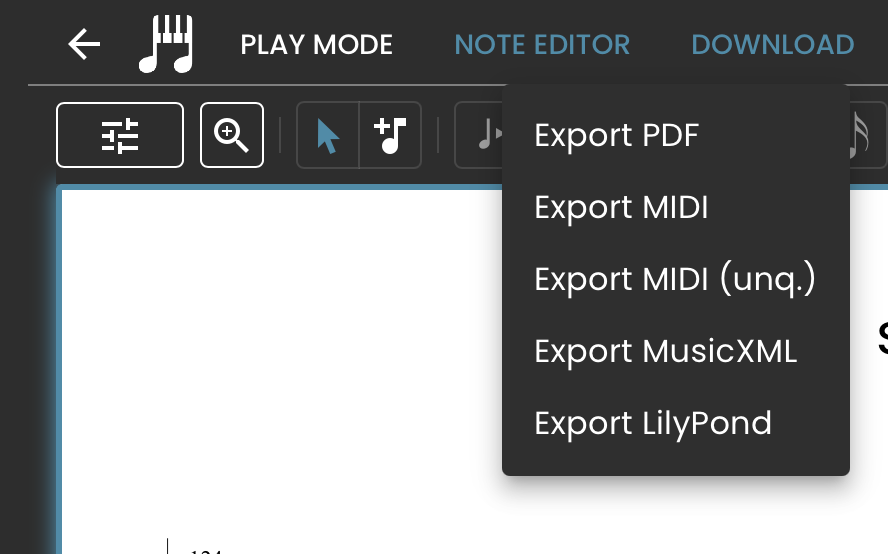
Task: Go back using the left arrow
Action: [84, 44]
